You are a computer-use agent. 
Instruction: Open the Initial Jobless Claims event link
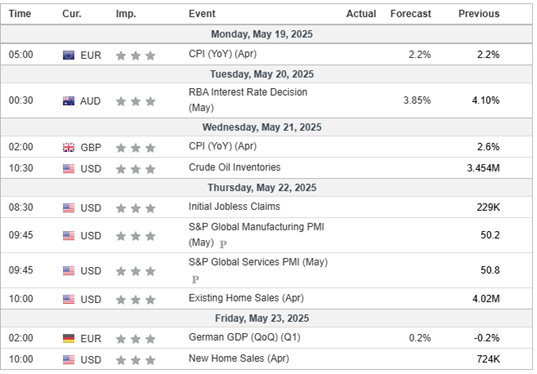click(234, 207)
